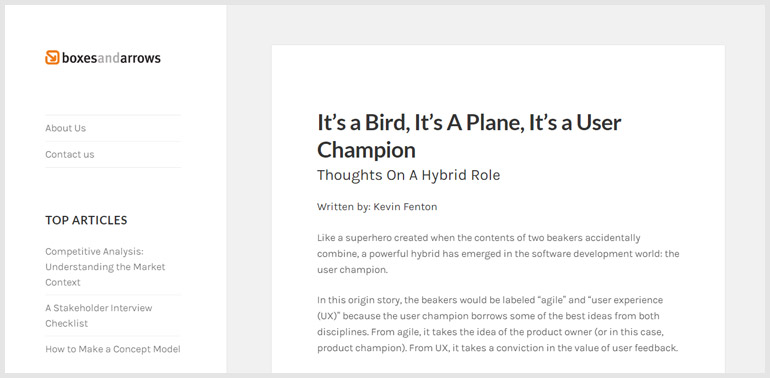770x378 pixels.
Task: Open How to Make a Concept Model
Action: pyautogui.click(x=113, y=349)
